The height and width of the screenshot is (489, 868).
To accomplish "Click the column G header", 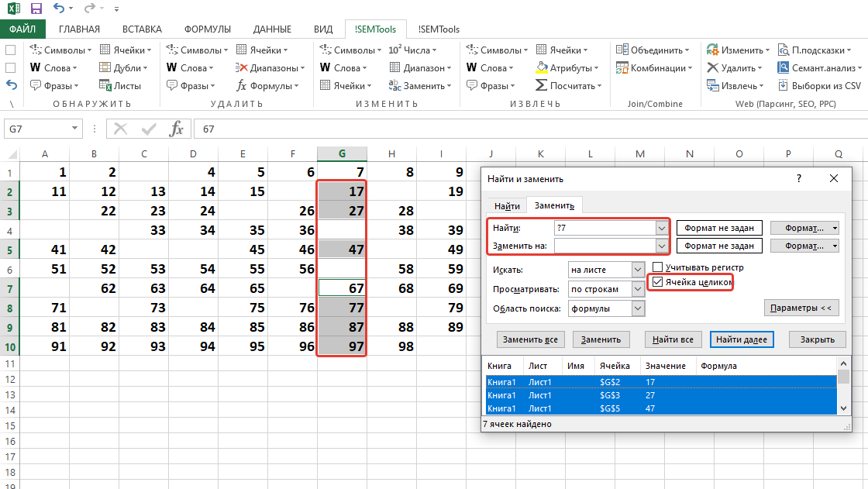I will click(x=342, y=153).
